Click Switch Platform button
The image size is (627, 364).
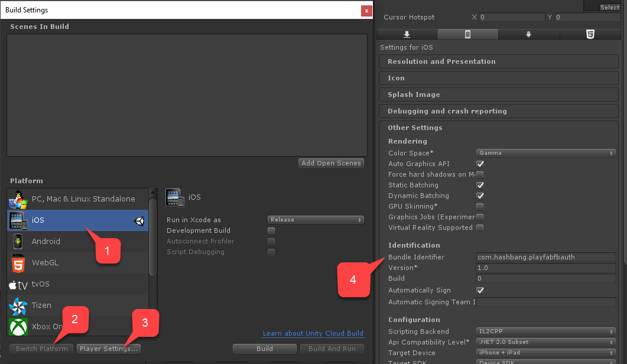pyautogui.click(x=41, y=349)
